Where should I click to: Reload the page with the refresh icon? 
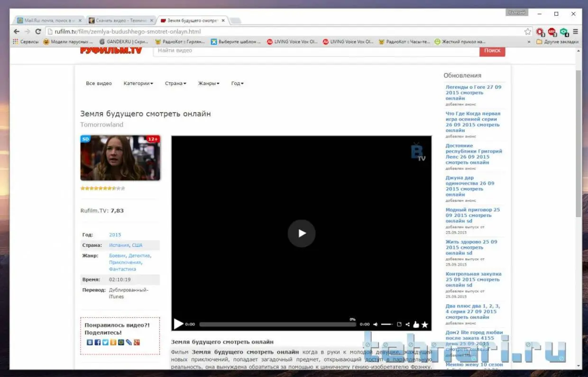pos(38,32)
